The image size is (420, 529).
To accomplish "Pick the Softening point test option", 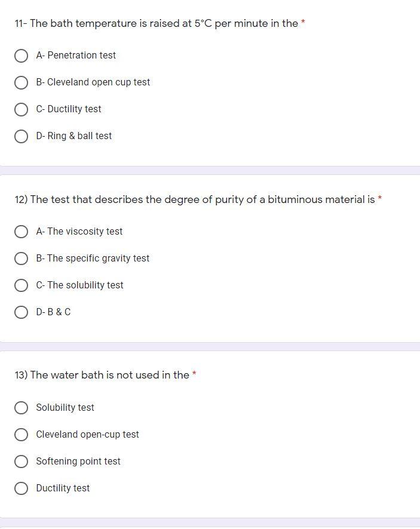I will [21, 462].
